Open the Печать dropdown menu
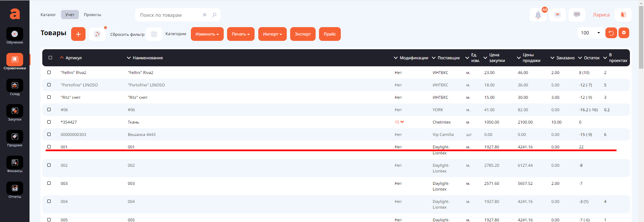 pos(240,34)
